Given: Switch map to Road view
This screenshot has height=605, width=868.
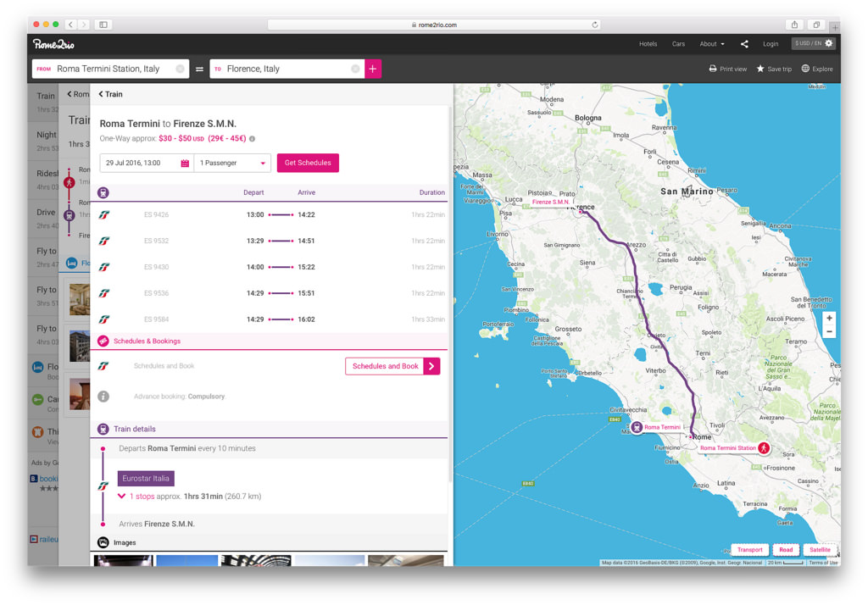Looking at the screenshot, I should point(786,550).
